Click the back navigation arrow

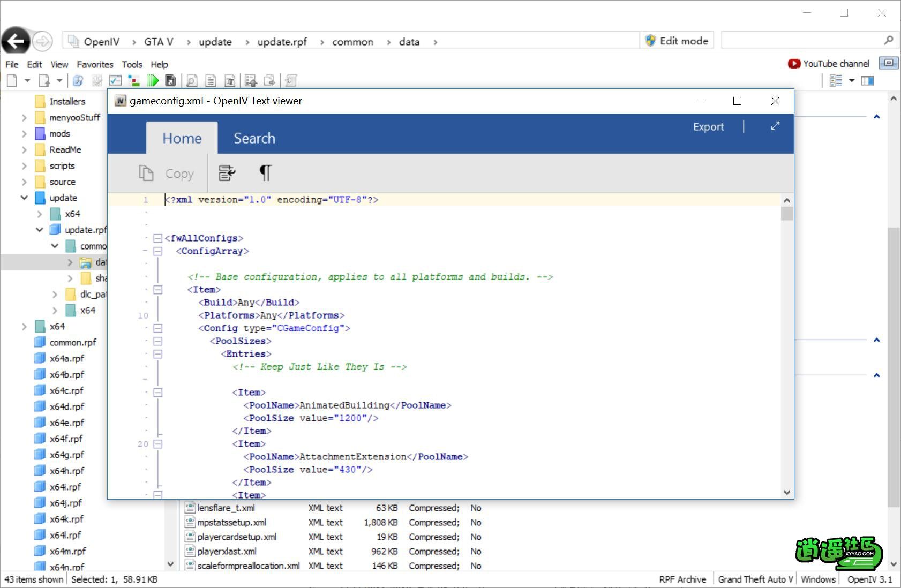point(16,41)
